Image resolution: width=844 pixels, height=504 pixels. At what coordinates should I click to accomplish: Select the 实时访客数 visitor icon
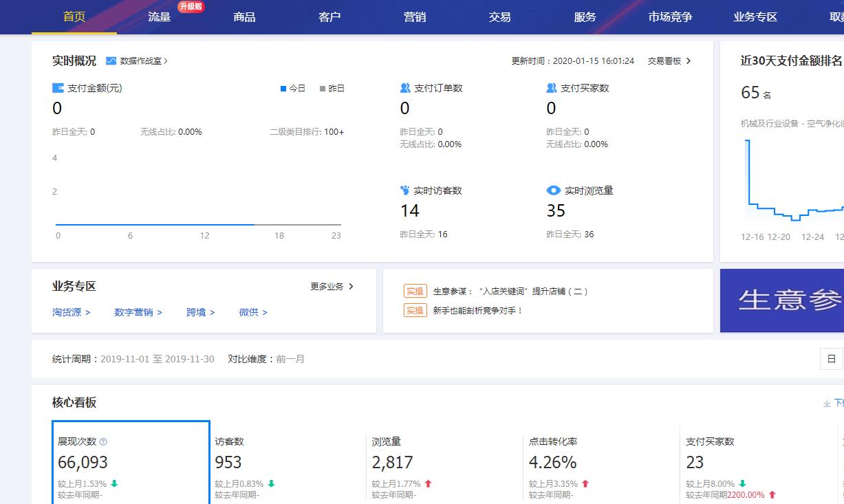click(403, 190)
